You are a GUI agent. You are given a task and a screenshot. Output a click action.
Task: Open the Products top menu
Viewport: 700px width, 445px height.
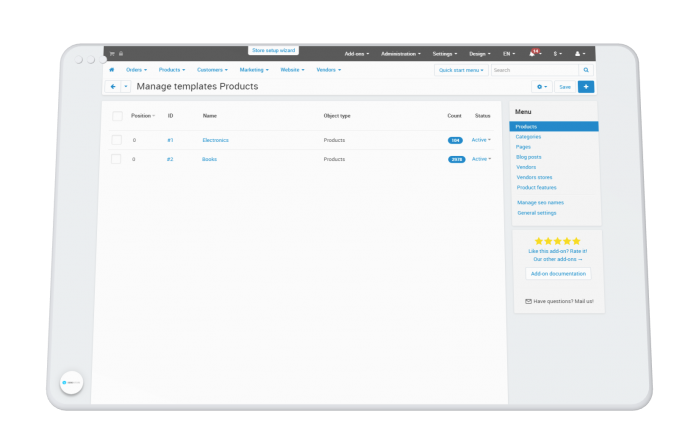[x=172, y=70]
